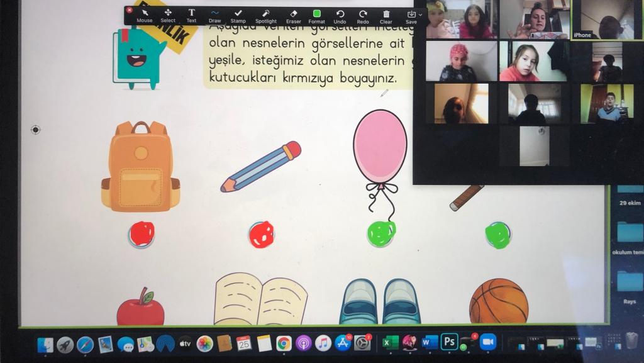
Task: Expand the dropdown arrow beside Save
Action: pyautogui.click(x=421, y=14)
